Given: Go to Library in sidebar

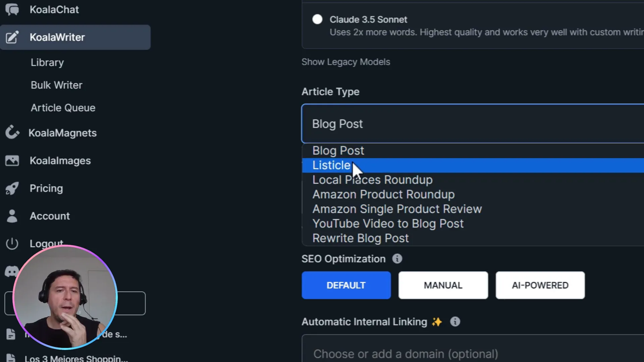Looking at the screenshot, I should (x=47, y=63).
